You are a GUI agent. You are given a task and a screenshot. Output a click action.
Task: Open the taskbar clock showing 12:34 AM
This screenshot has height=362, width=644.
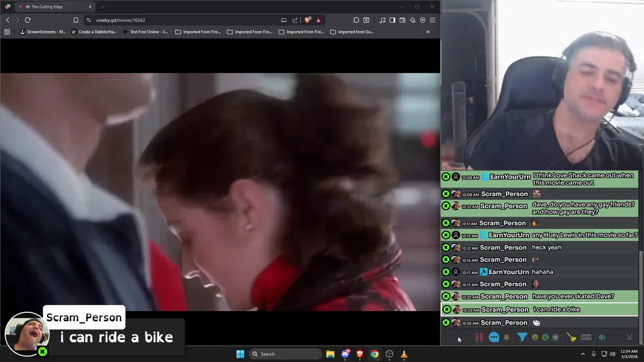coord(629,354)
